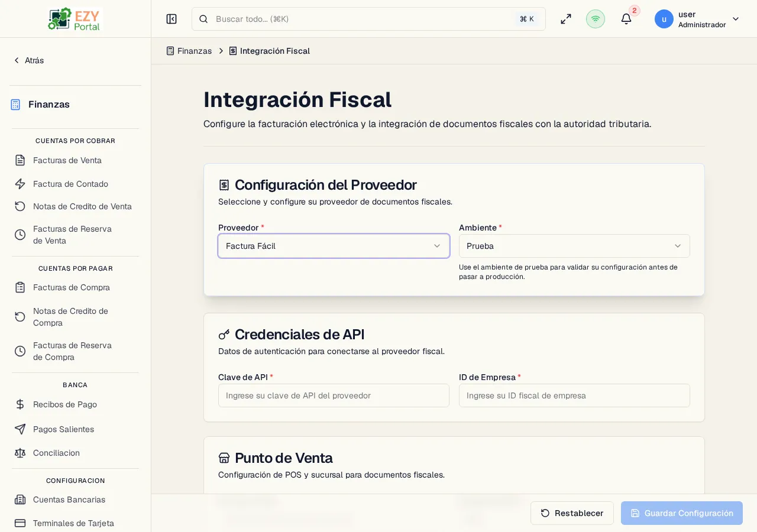Screen dimensions: 757x532
Task: Focus the ID de Empresa input field
Action: click(574, 395)
